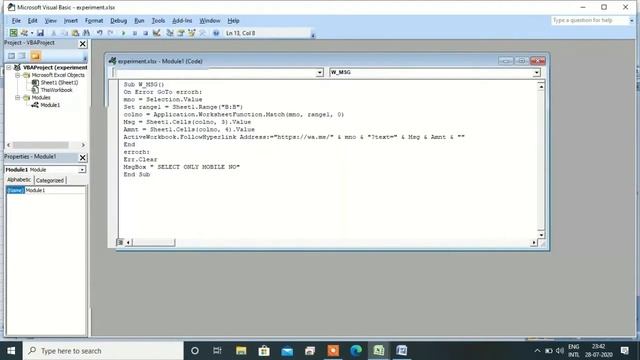The image size is (640, 360).
Task: Open the Help menu
Action: tap(233, 20)
